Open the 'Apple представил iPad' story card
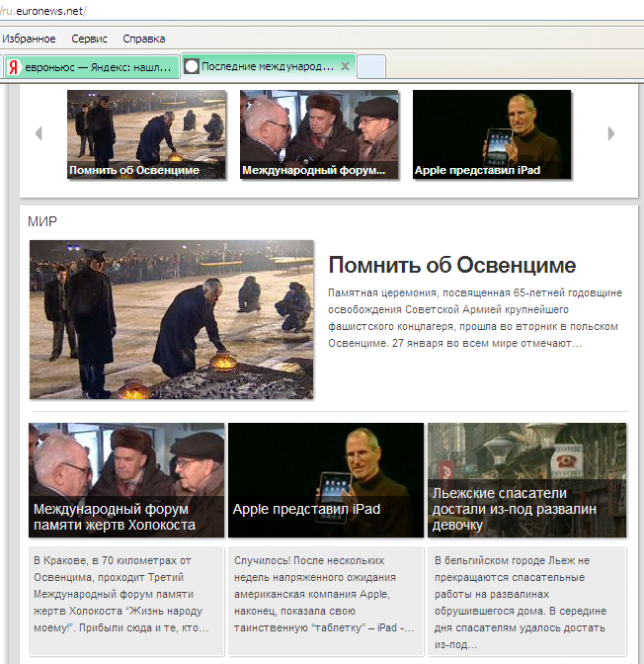The width and height of the screenshot is (644, 664). pyautogui.click(x=326, y=480)
